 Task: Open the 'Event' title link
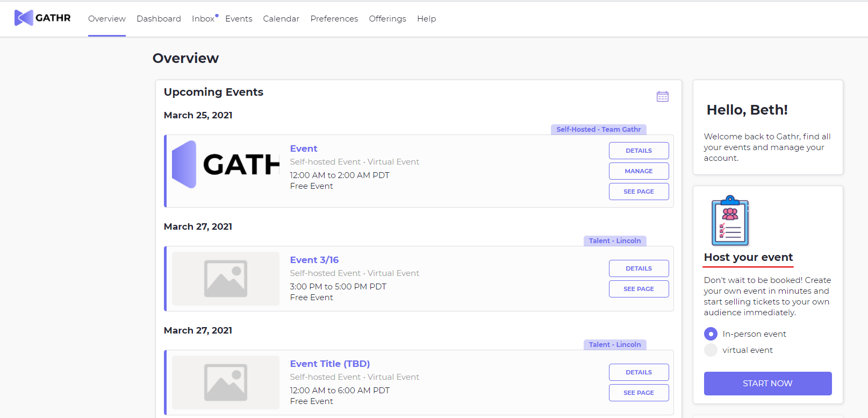click(304, 148)
